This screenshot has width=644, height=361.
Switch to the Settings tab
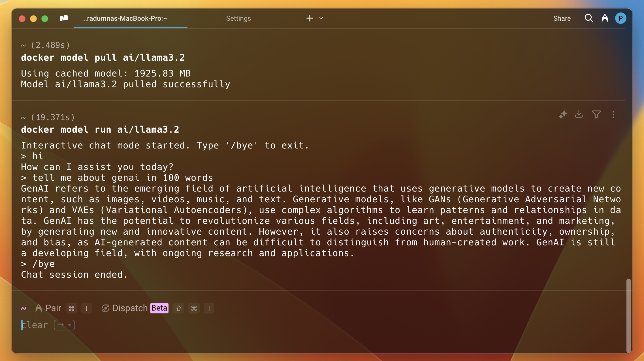238,18
